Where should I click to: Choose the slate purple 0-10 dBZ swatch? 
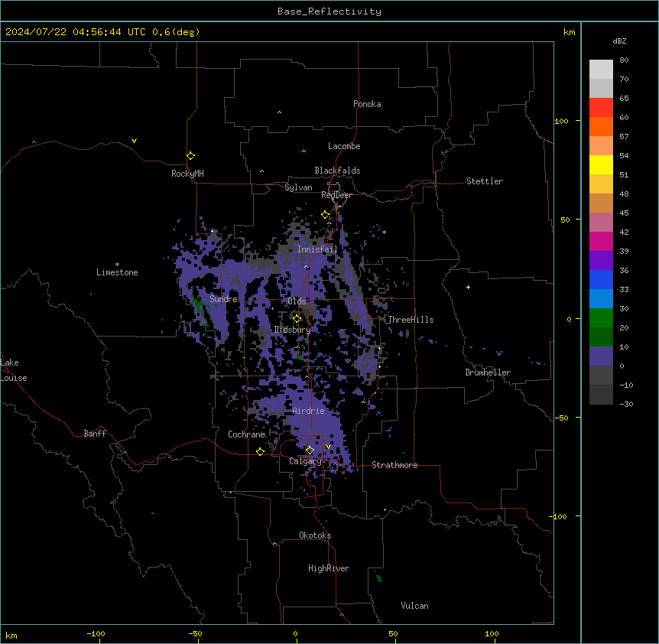[601, 356]
